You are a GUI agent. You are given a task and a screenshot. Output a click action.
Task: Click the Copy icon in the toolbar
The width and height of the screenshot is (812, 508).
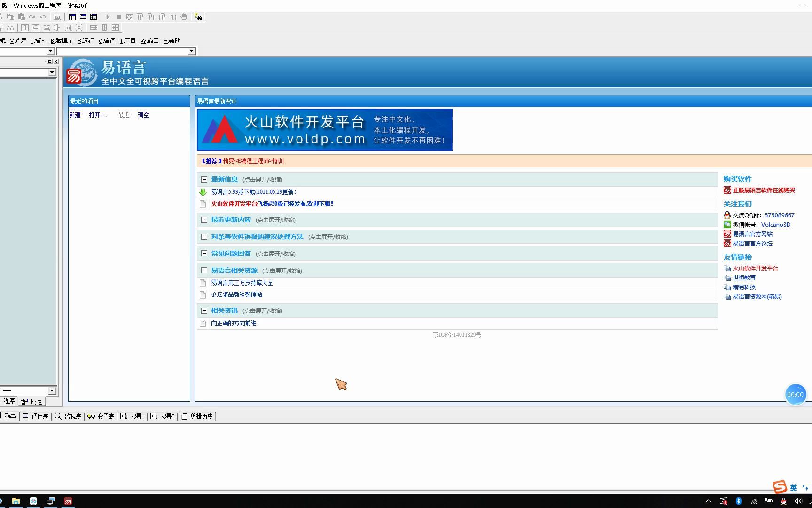tap(10, 16)
